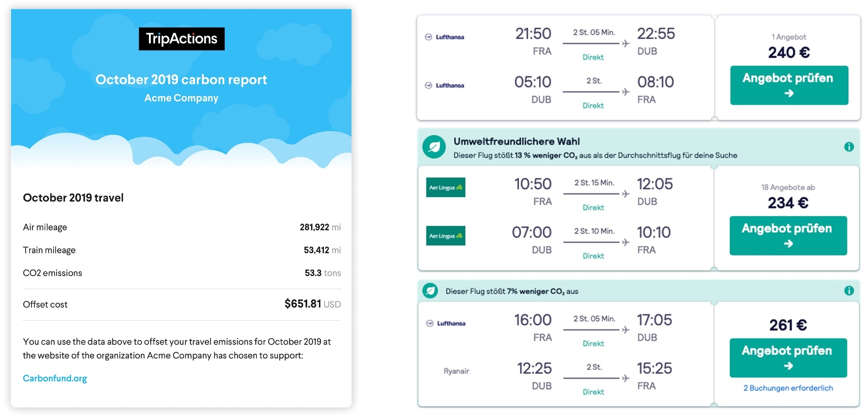Click the 240 € price
This screenshot has height=417, width=868.
[789, 53]
